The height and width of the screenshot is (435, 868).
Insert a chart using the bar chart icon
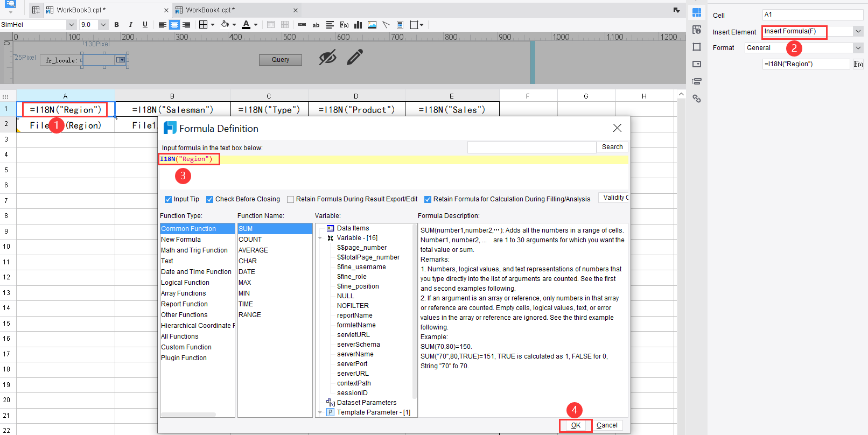[x=358, y=25]
